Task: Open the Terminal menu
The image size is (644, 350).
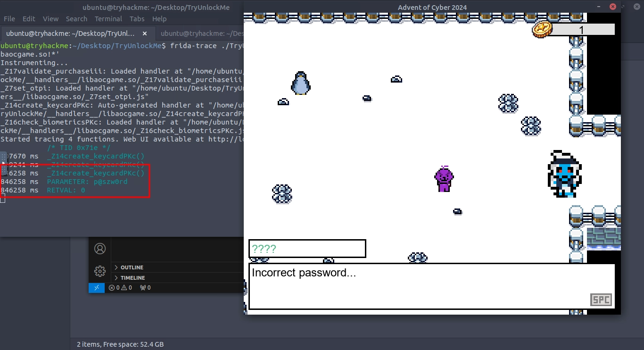Action: (108, 19)
